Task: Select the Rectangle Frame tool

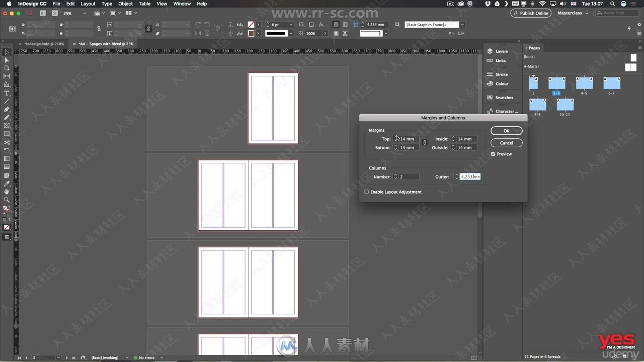Action: [7, 126]
